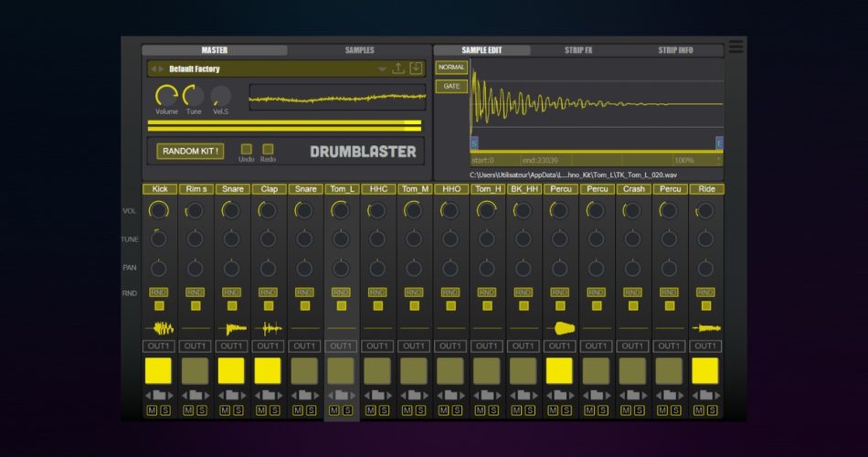Toggle the checkbox under RND on Kick strip
The width and height of the screenshot is (868, 457).
[159, 306]
